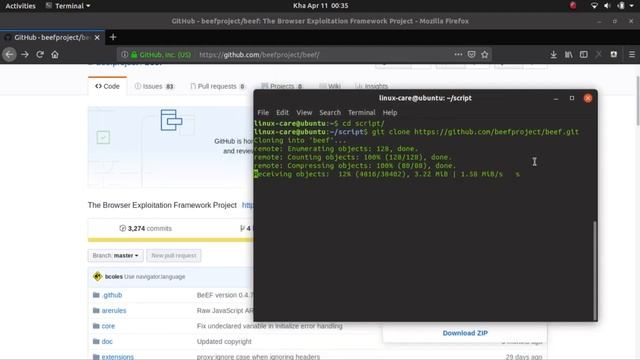Open the Activities overview

point(20,6)
